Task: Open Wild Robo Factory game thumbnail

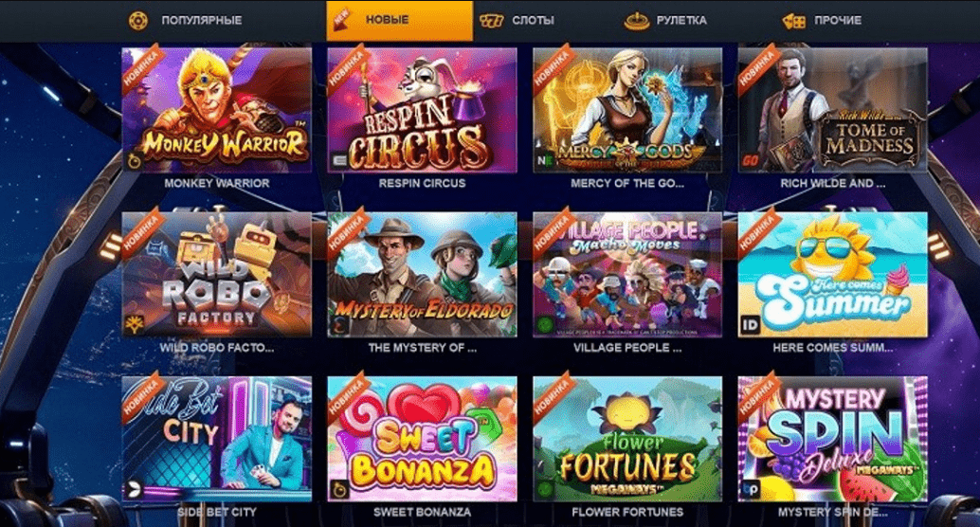Action: coord(217,275)
